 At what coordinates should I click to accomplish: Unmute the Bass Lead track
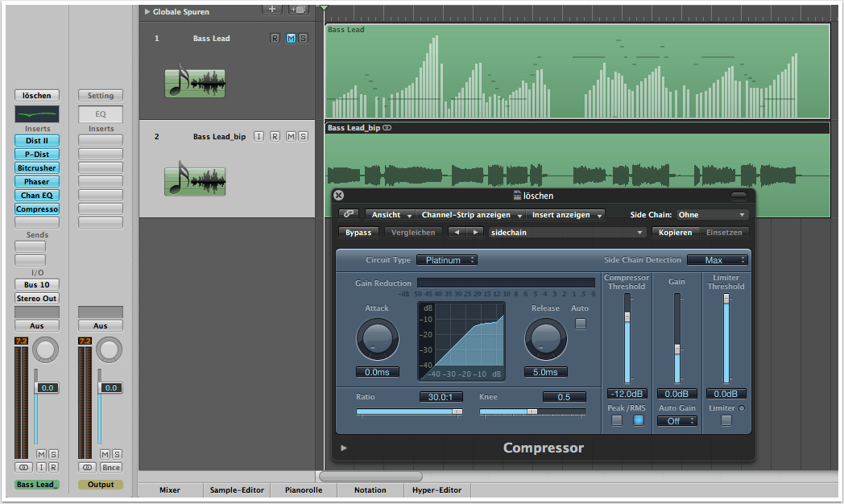(291, 39)
